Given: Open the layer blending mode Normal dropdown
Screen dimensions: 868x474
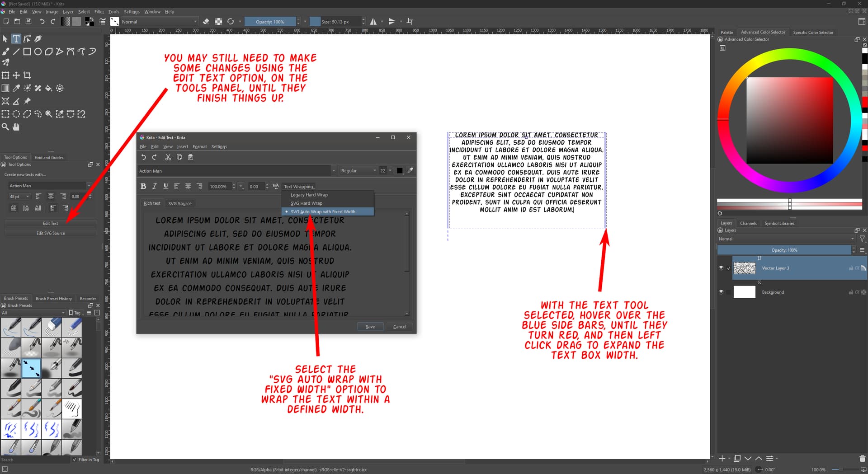Looking at the screenshot, I should pos(786,239).
